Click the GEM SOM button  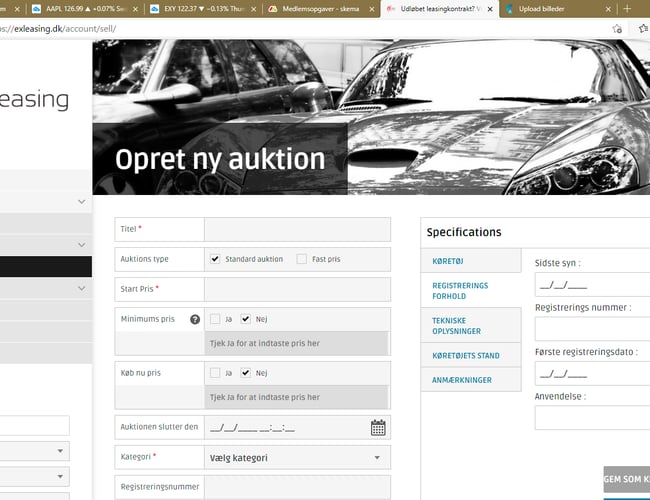(x=626, y=479)
